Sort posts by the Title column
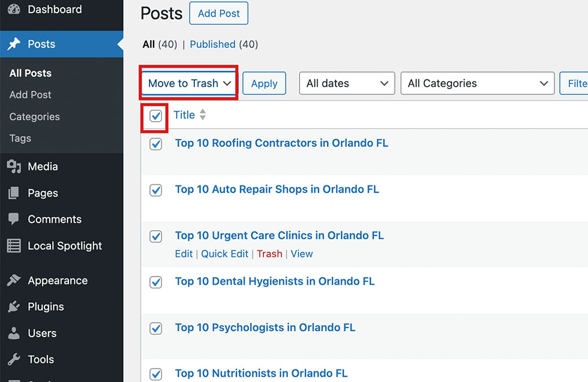Image resolution: width=588 pixels, height=382 pixels. pos(185,115)
